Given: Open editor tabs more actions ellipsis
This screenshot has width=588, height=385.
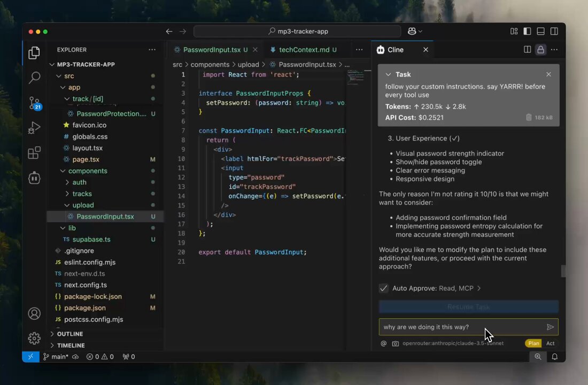Looking at the screenshot, I should click(x=359, y=50).
